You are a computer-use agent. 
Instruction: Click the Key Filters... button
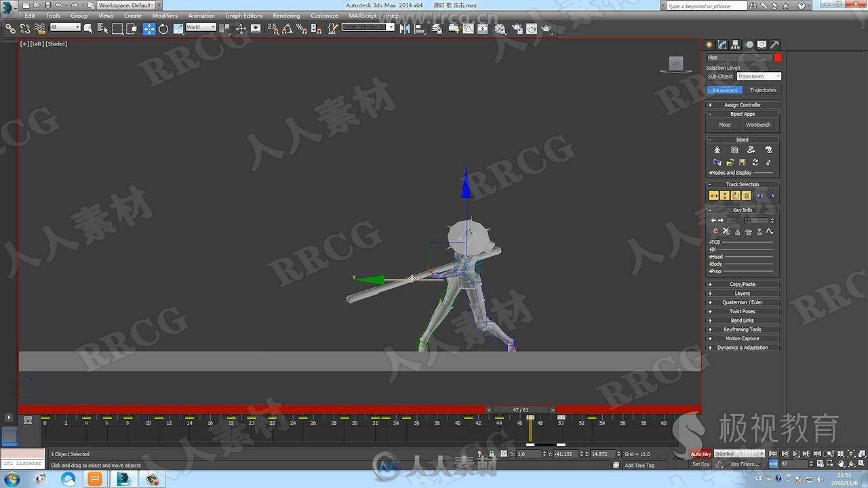(x=745, y=464)
